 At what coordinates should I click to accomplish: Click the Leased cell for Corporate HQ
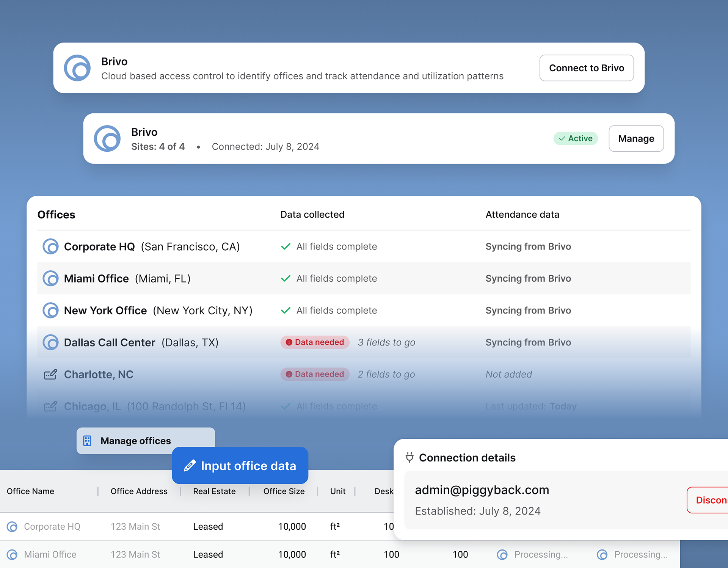pyautogui.click(x=208, y=527)
